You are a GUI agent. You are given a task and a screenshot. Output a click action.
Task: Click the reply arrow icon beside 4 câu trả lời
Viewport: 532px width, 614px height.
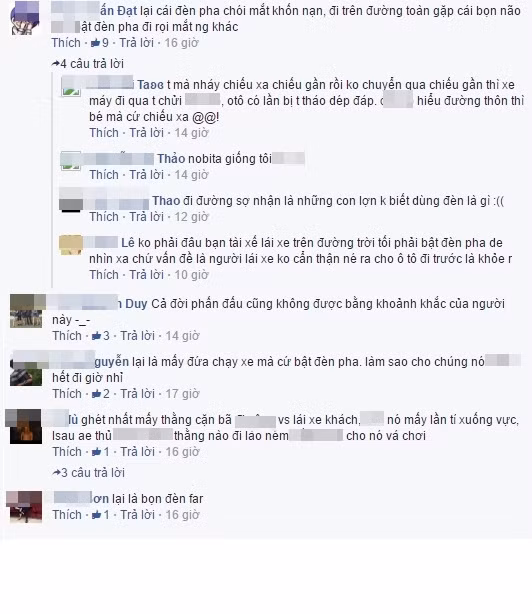56,63
